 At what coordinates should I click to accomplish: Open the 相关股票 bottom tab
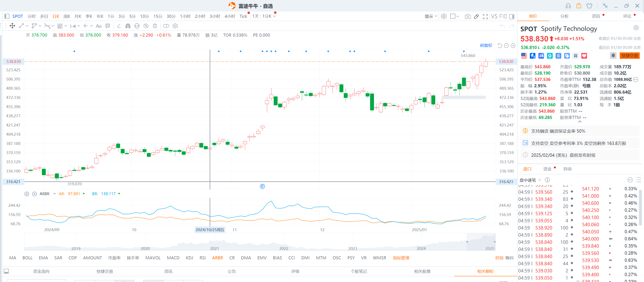(422, 271)
